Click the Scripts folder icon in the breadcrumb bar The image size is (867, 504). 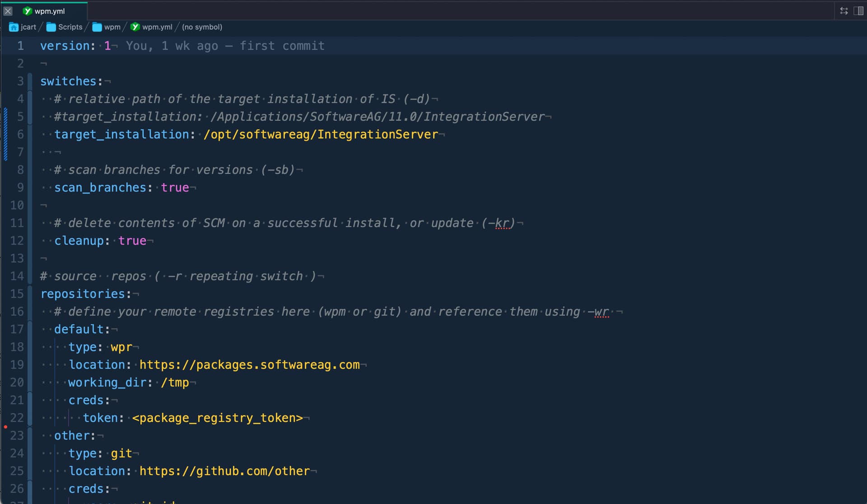(x=51, y=27)
